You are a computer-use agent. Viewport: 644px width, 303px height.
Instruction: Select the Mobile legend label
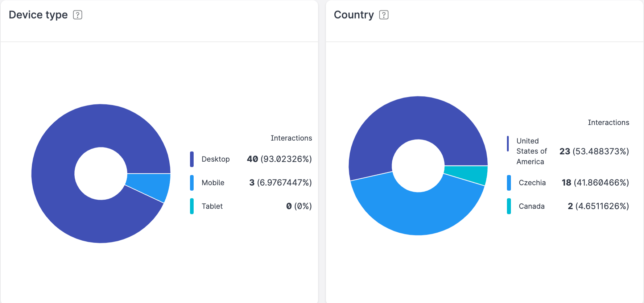tap(213, 183)
